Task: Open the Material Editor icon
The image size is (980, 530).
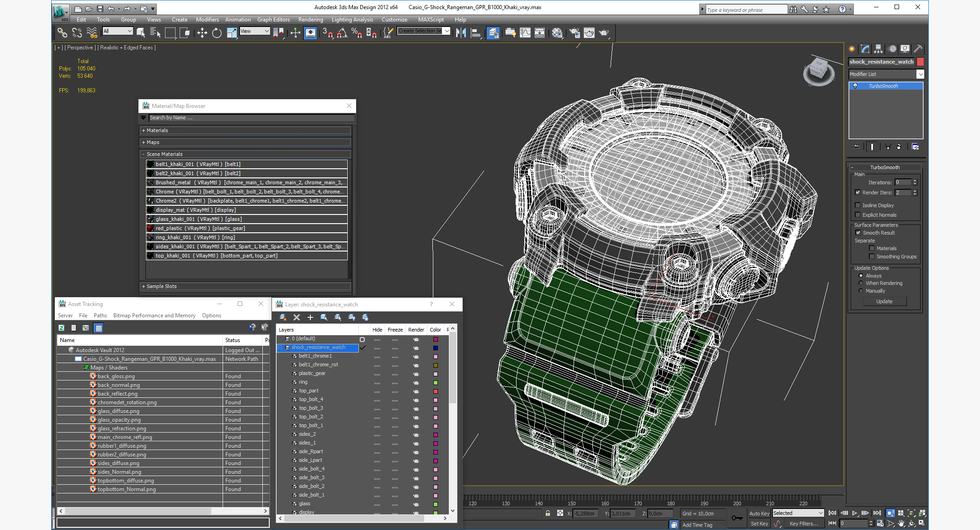Action: pos(557,32)
